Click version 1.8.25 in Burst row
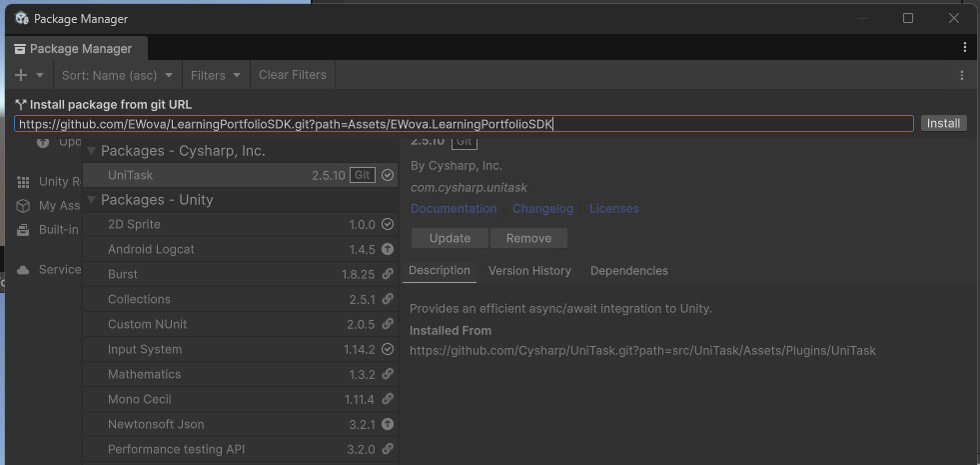The height and width of the screenshot is (465, 980). click(358, 274)
